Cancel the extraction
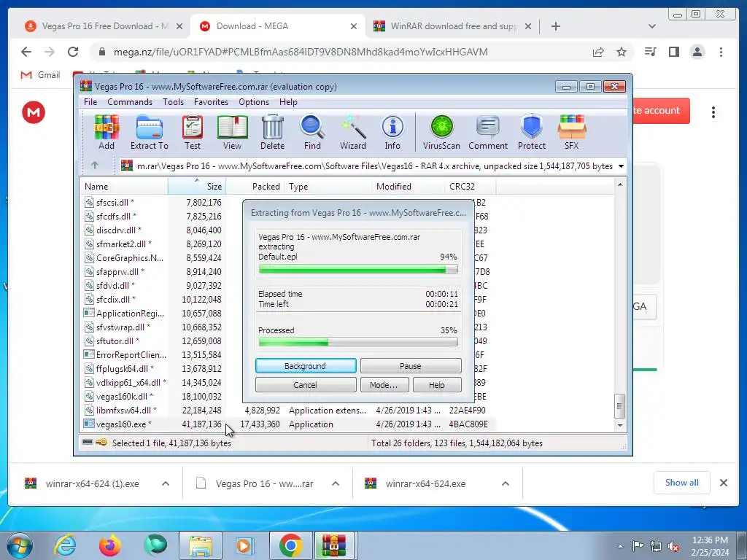This screenshot has height=560, width=747. [x=306, y=385]
